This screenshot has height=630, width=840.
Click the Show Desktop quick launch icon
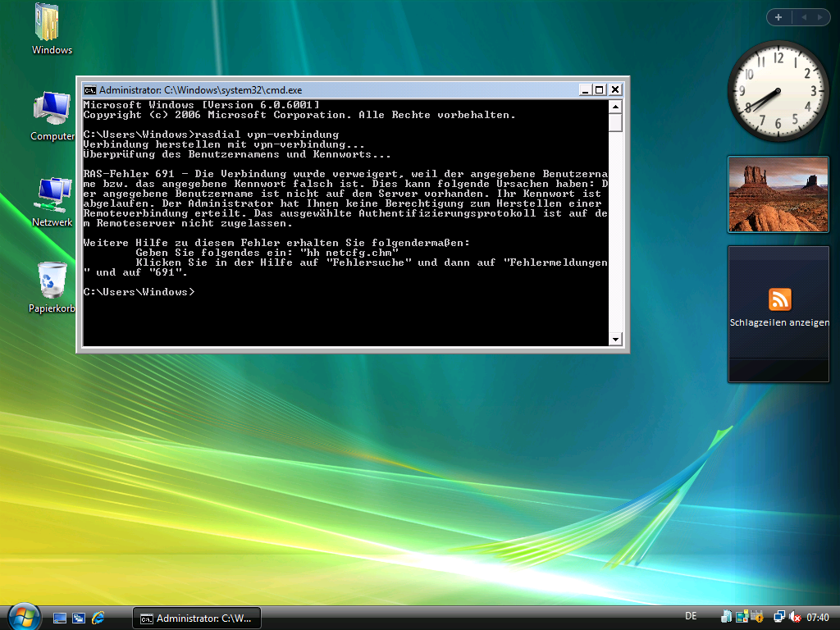59,619
